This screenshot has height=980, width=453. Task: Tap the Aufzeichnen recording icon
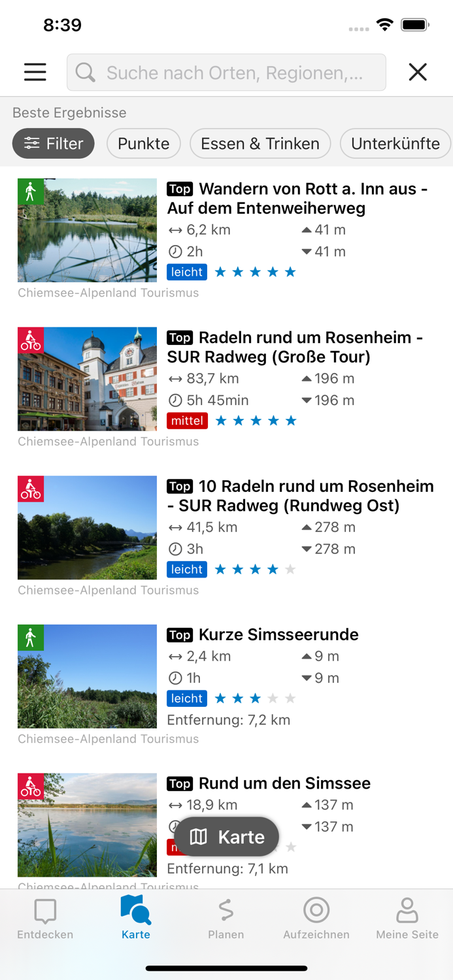pyautogui.click(x=316, y=910)
